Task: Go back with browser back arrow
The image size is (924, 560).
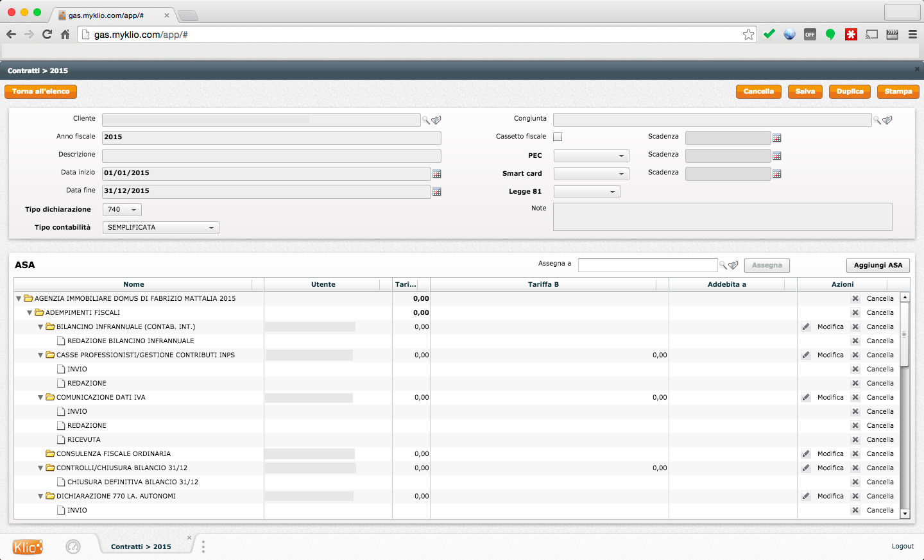Action: [x=11, y=35]
